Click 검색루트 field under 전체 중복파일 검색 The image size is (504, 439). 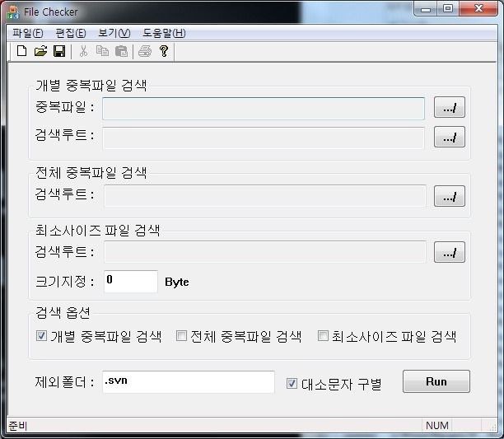coord(265,196)
